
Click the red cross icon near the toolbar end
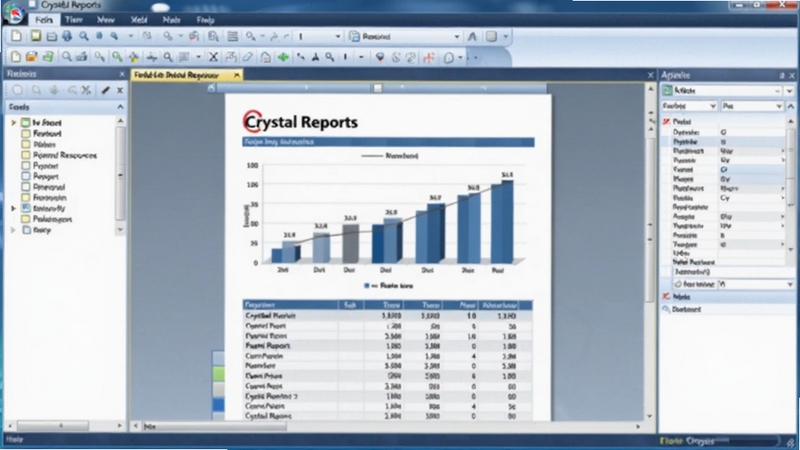(429, 57)
